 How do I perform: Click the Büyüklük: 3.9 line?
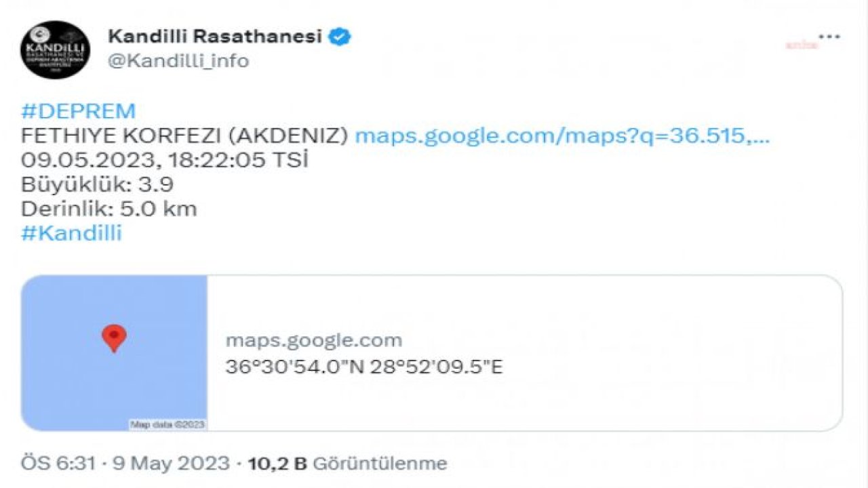pyautogui.click(x=97, y=184)
